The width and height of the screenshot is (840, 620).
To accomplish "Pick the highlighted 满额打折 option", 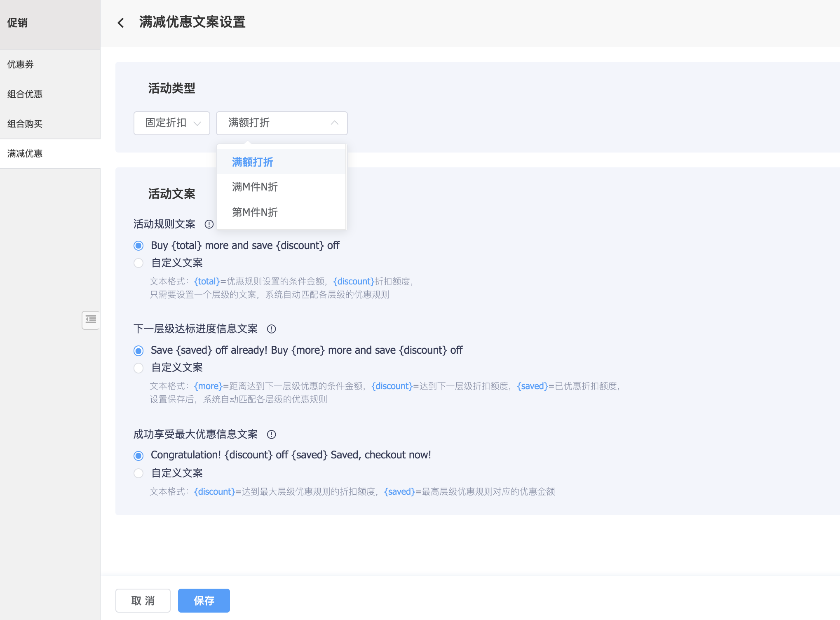I will pyautogui.click(x=253, y=162).
